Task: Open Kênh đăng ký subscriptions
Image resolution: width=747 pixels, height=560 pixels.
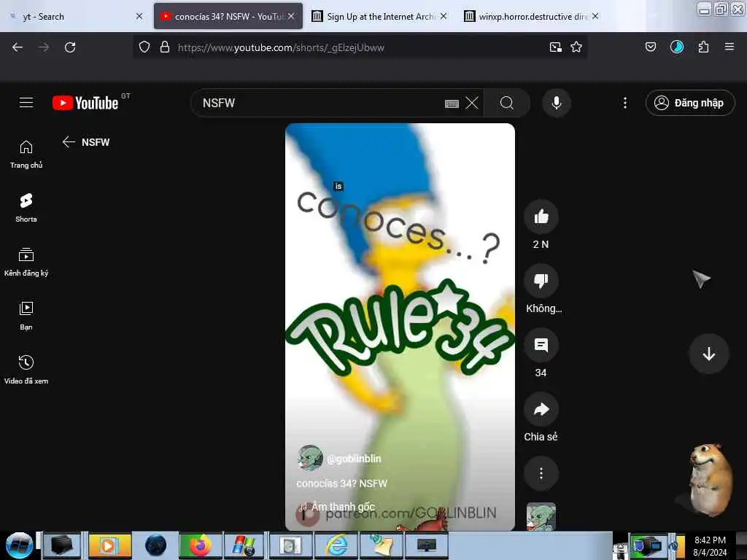Action: click(x=26, y=262)
